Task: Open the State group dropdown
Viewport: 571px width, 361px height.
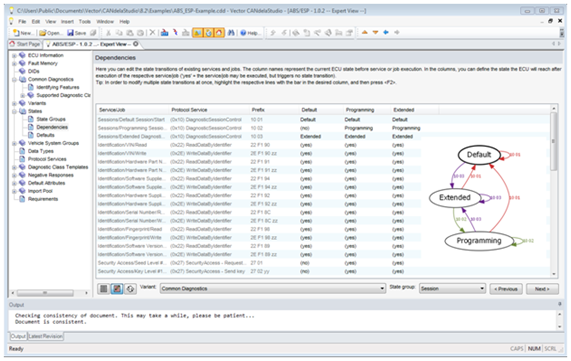Action: point(452,289)
